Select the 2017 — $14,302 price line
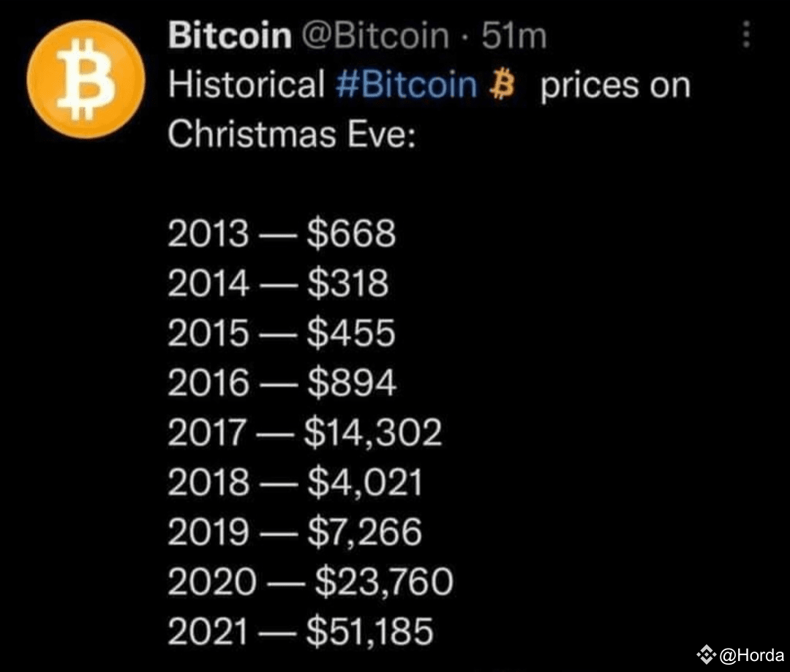The height and width of the screenshot is (672, 790). (304, 433)
